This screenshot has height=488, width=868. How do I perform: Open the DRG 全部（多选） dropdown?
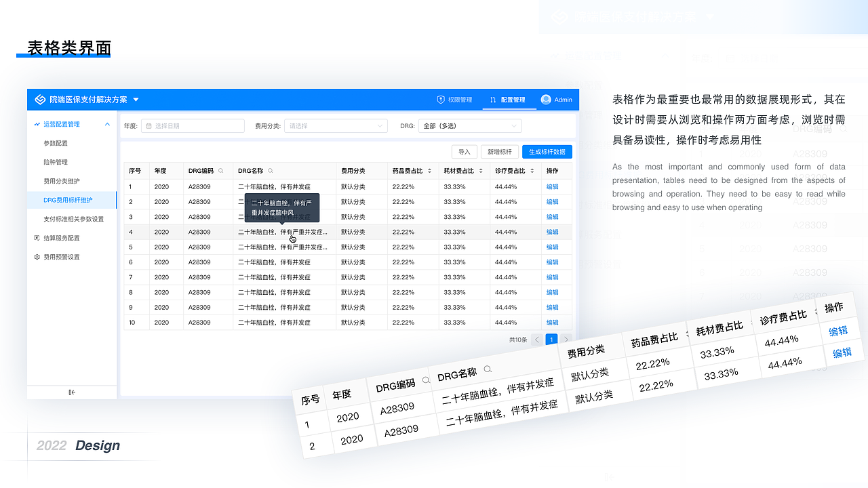click(470, 126)
